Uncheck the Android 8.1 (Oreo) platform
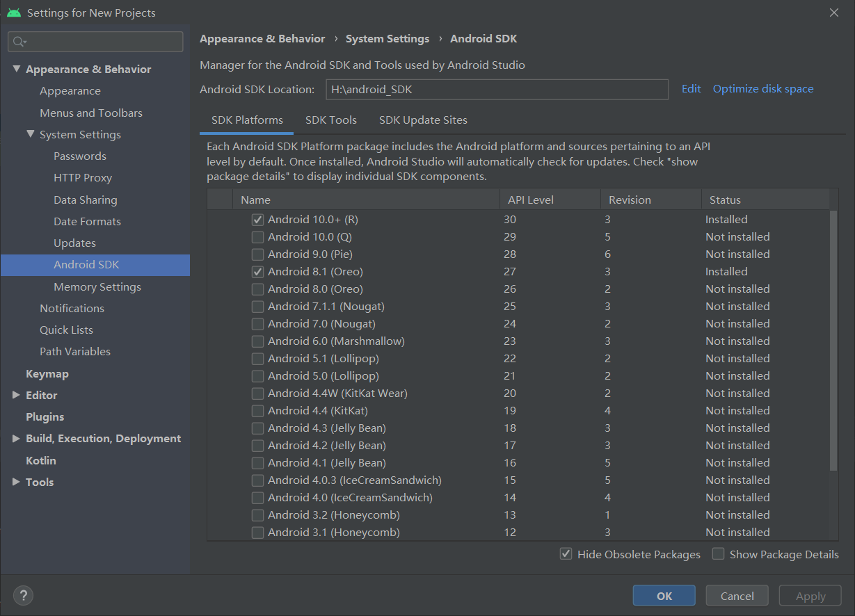This screenshot has height=616, width=855. pos(257,272)
